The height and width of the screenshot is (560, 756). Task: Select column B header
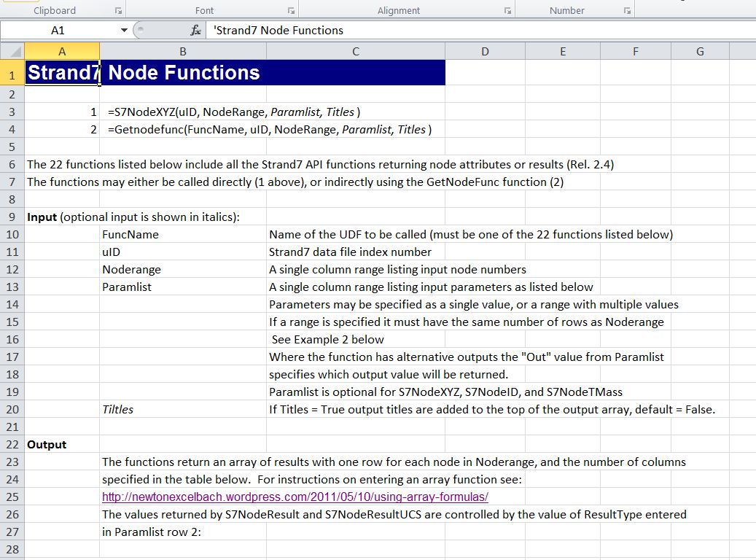tap(182, 51)
